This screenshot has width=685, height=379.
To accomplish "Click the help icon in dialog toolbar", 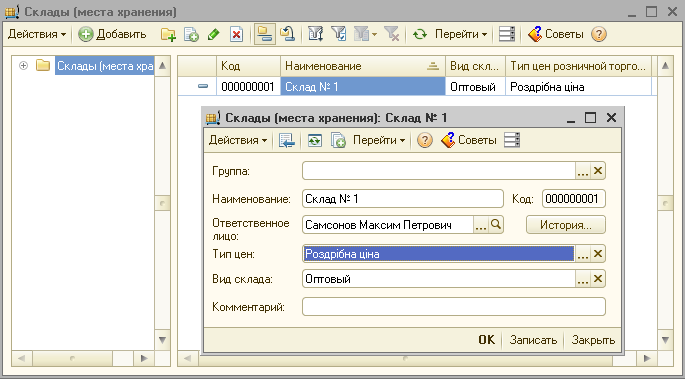I will pyautogui.click(x=425, y=140).
